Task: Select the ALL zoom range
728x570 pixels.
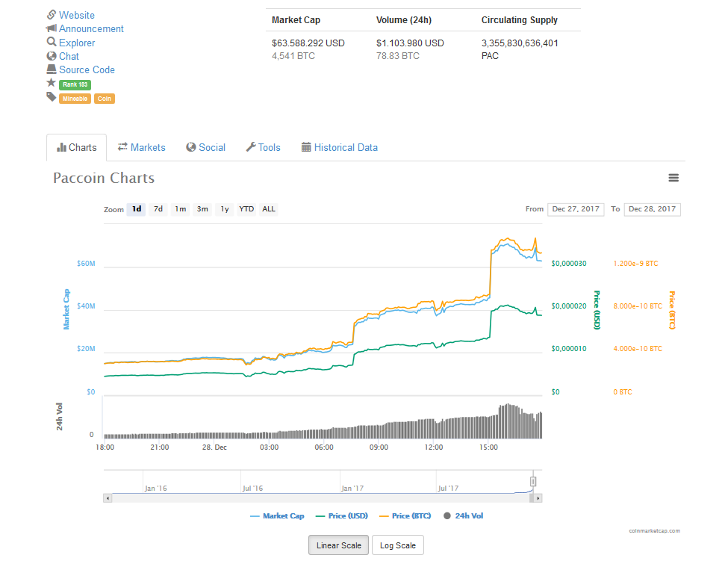Action: pos(268,209)
